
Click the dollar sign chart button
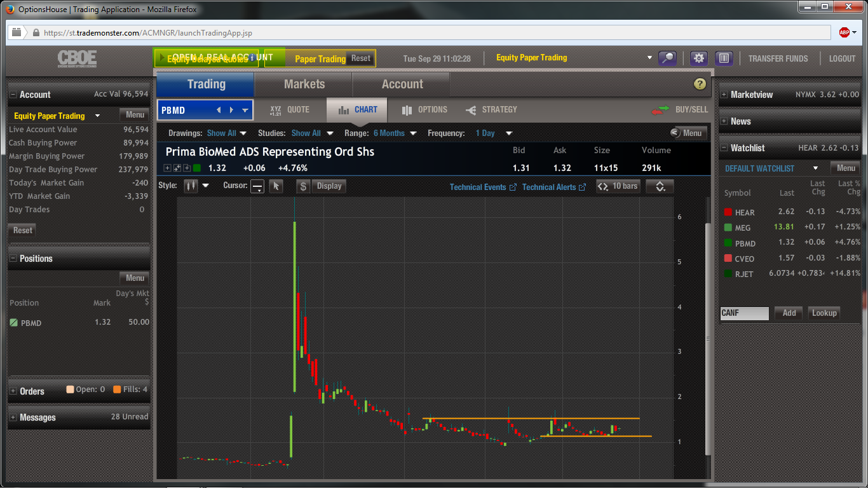[x=303, y=186]
